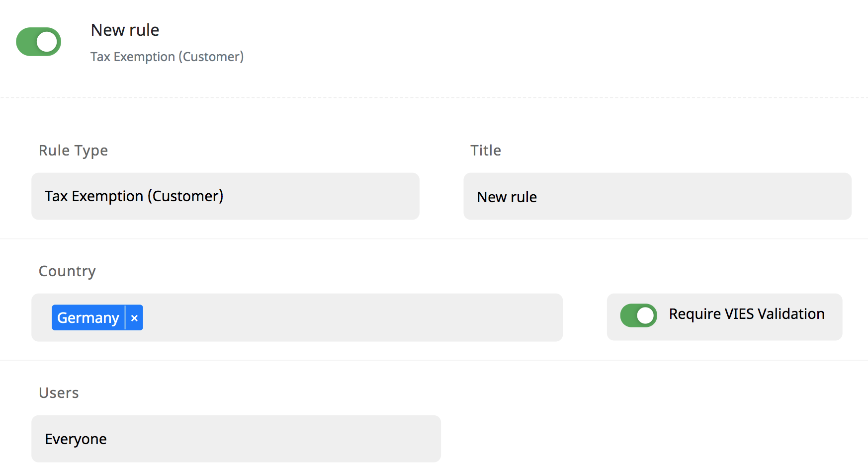This screenshot has height=464, width=868.
Task: Click the Require VIES Validation label
Action: coord(746,314)
